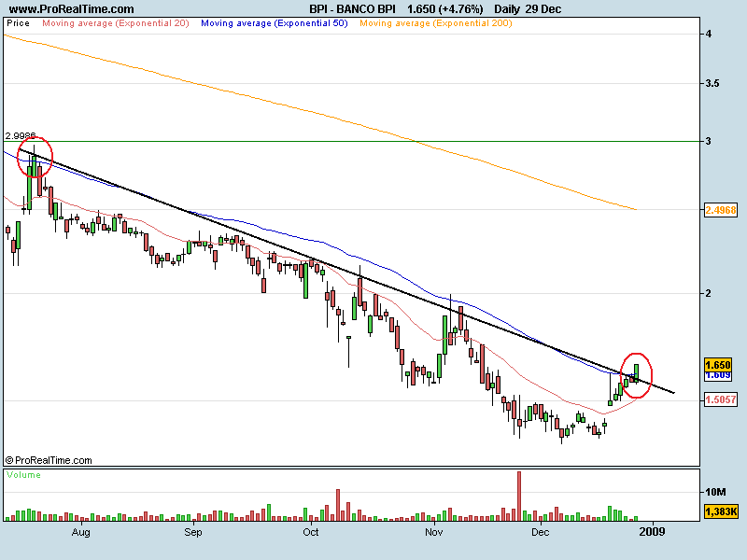Click the "2" price axis label
The width and height of the screenshot is (747, 560).
(x=709, y=293)
